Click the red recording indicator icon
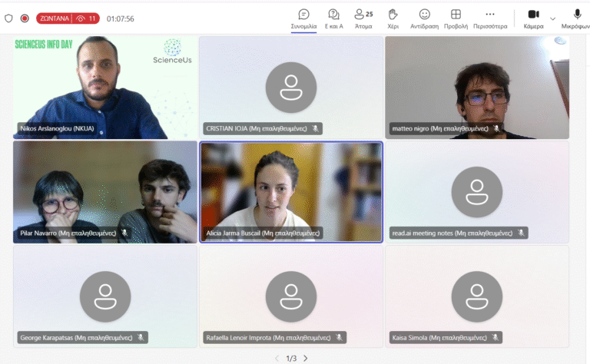590x364 pixels. (25, 18)
